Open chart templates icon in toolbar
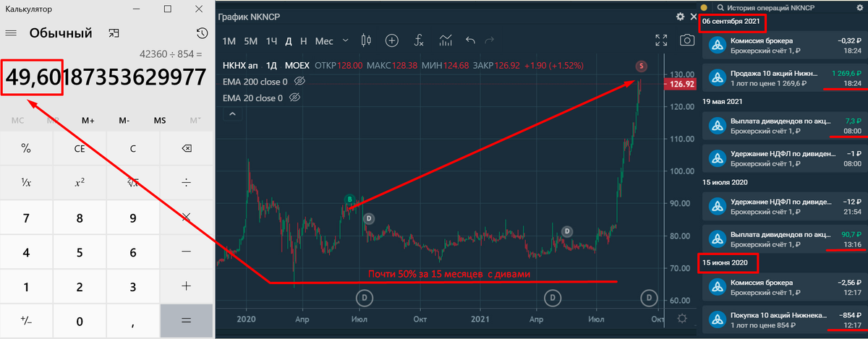 [x=446, y=40]
